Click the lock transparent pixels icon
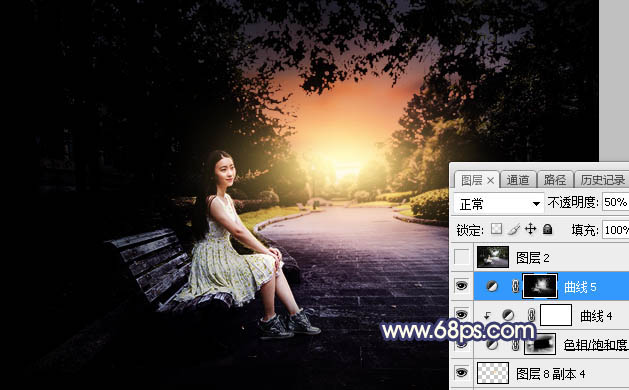 tap(497, 229)
